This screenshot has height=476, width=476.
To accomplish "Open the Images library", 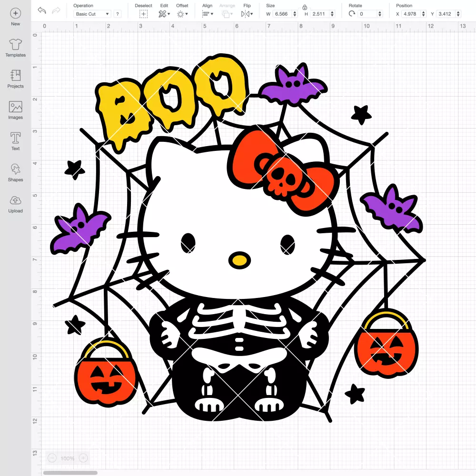I will (x=16, y=110).
